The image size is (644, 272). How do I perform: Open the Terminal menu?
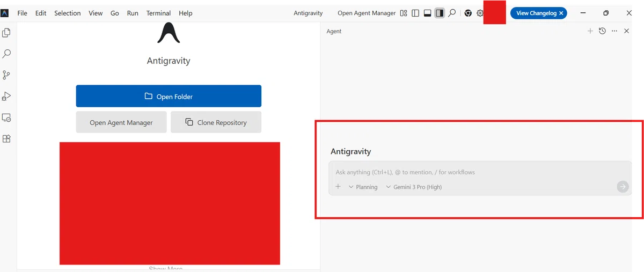pyautogui.click(x=158, y=13)
